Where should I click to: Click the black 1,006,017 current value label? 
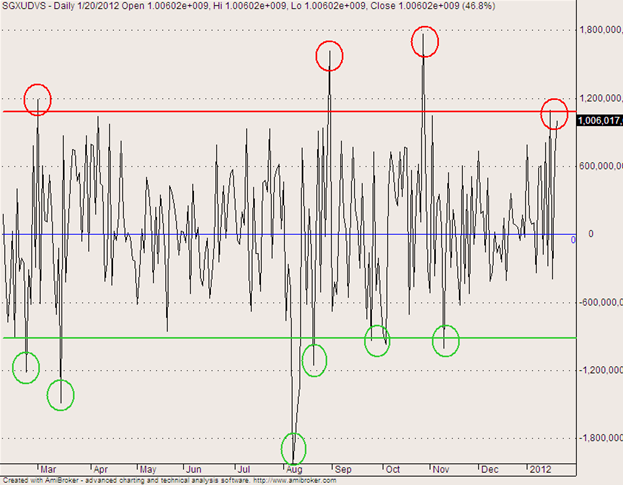coord(600,118)
